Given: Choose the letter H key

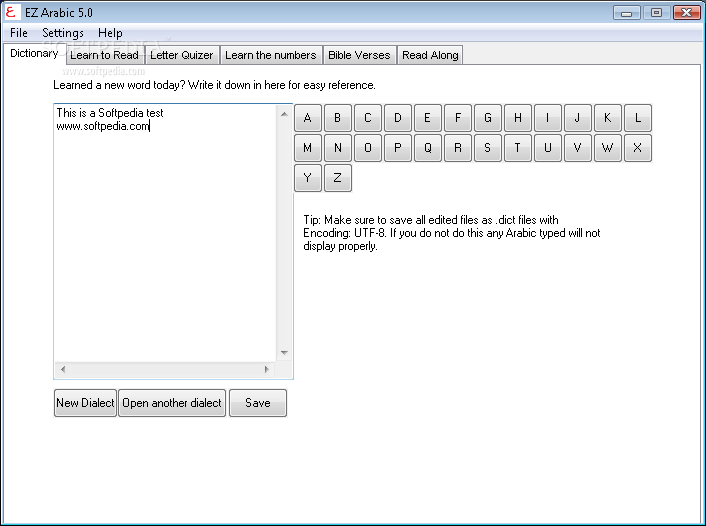Looking at the screenshot, I should pyautogui.click(x=518, y=118).
